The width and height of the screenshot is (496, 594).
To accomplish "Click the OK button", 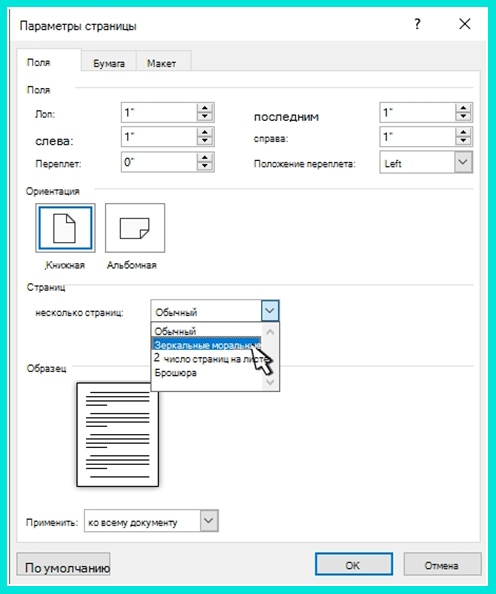I will click(x=354, y=564).
